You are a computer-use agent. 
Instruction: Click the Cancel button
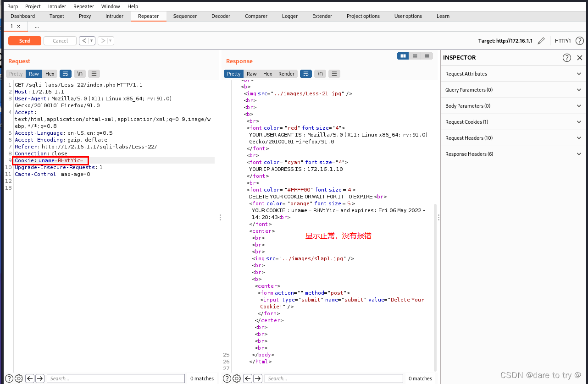coord(60,40)
